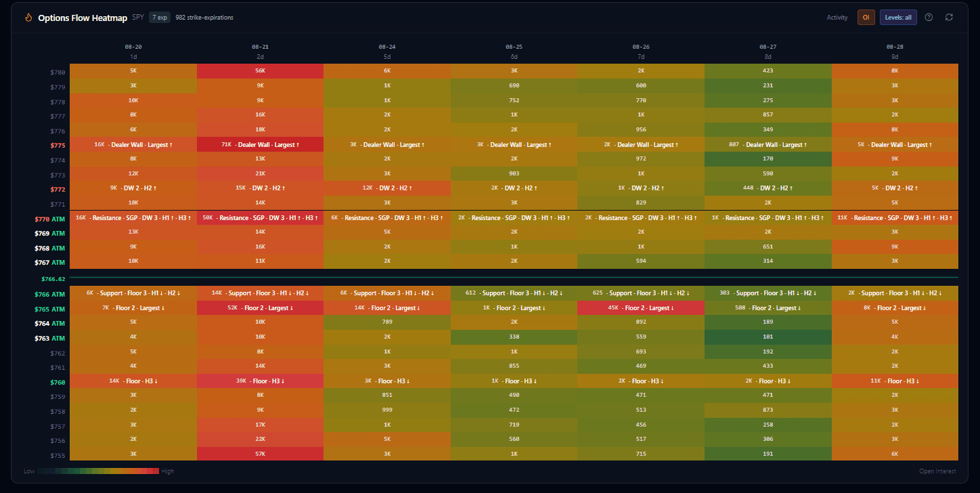Click the $780 strike row label
The height and width of the screenshot is (493, 980).
58,72
